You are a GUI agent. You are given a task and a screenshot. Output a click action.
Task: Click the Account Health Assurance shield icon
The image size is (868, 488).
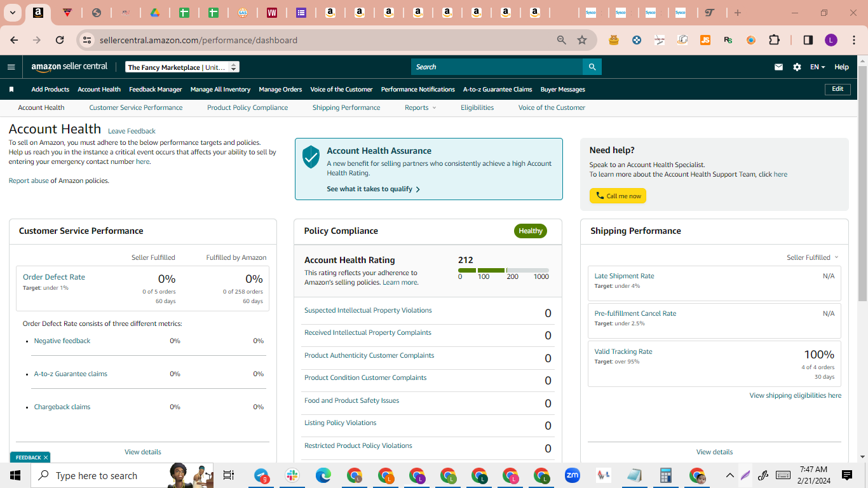(x=311, y=156)
